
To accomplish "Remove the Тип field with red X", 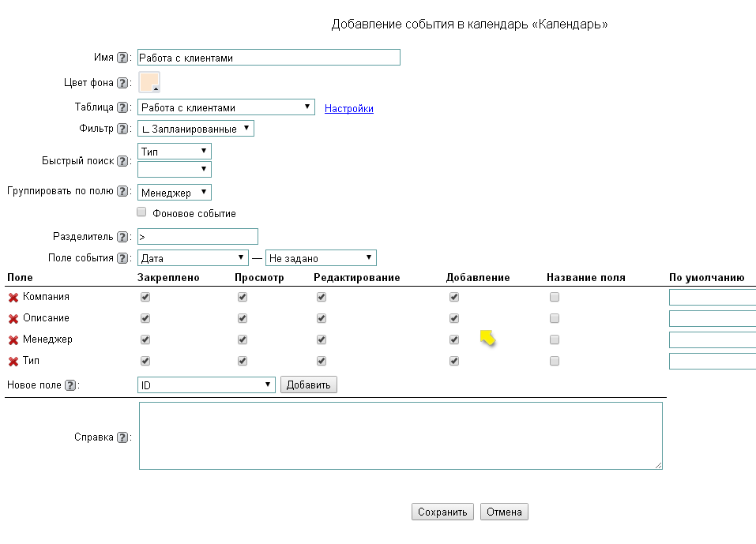I will 13,362.
